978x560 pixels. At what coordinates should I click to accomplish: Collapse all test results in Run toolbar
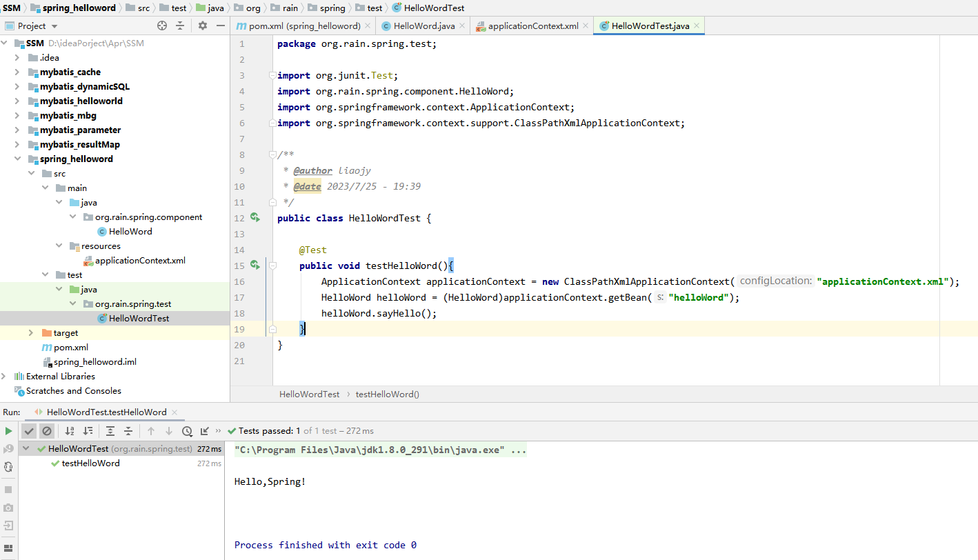pyautogui.click(x=128, y=431)
